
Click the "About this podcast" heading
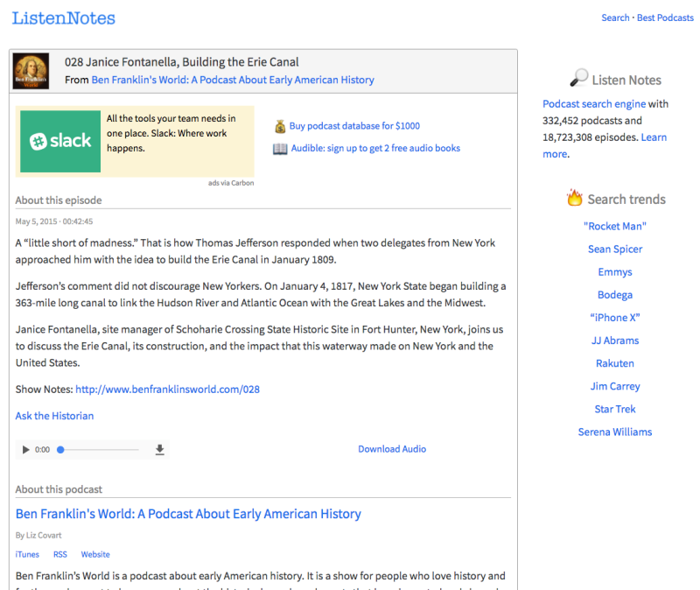[x=59, y=489]
